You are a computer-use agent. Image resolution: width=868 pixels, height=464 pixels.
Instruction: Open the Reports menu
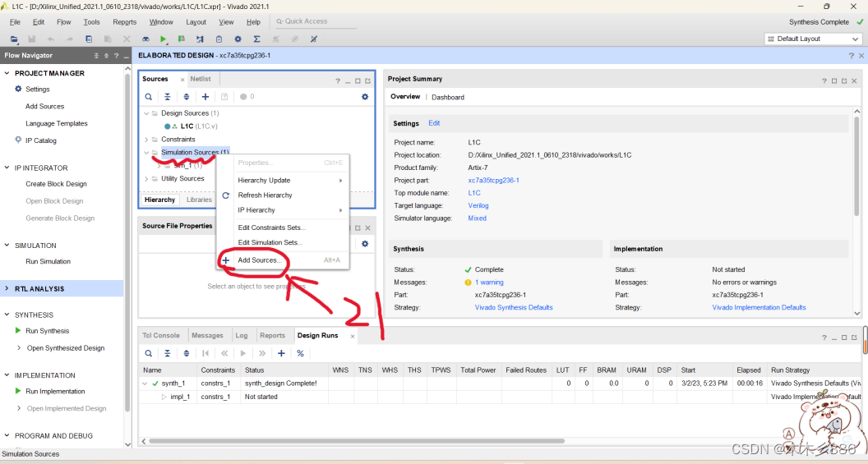click(x=125, y=22)
